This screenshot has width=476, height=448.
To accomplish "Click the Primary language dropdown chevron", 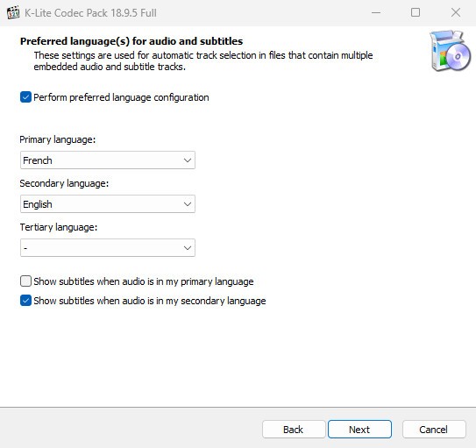I will click(x=188, y=160).
